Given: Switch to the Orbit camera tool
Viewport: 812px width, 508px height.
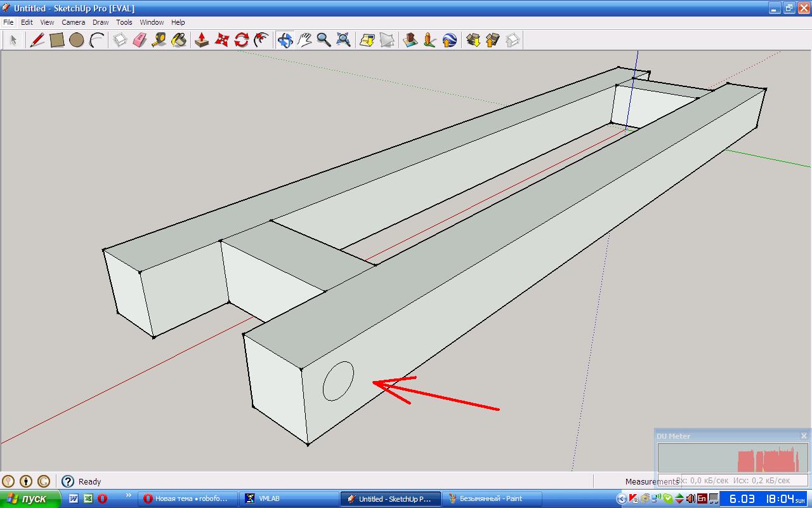Looking at the screenshot, I should pyautogui.click(x=285, y=40).
